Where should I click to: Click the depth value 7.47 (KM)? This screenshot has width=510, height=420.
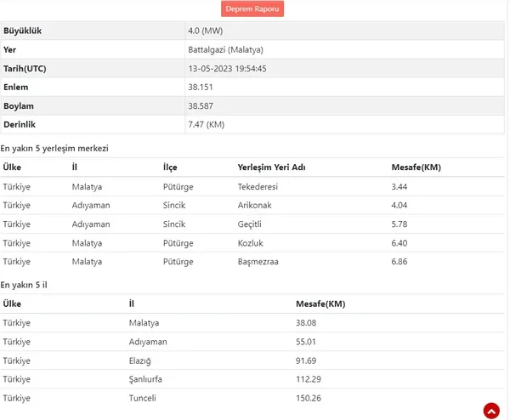207,125
